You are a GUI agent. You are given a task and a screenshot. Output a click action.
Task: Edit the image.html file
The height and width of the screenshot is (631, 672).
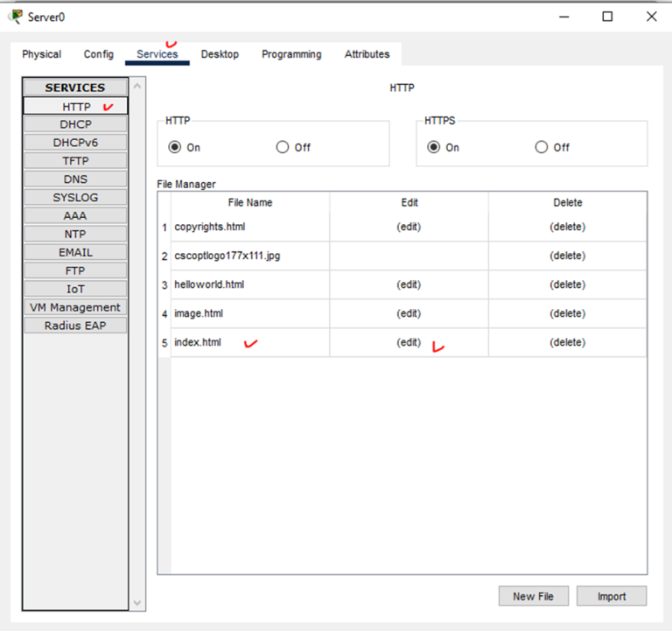409,313
